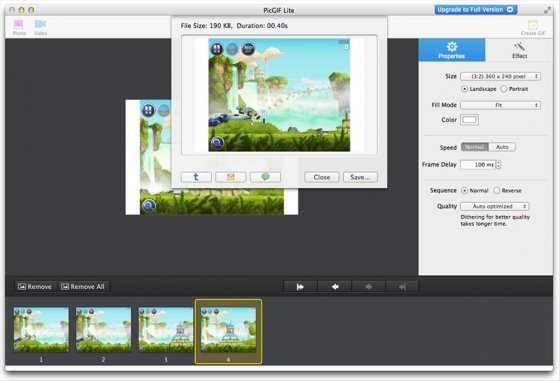The width and height of the screenshot is (560, 381).
Task: Close the GIF preview dialog
Action: pos(322,177)
